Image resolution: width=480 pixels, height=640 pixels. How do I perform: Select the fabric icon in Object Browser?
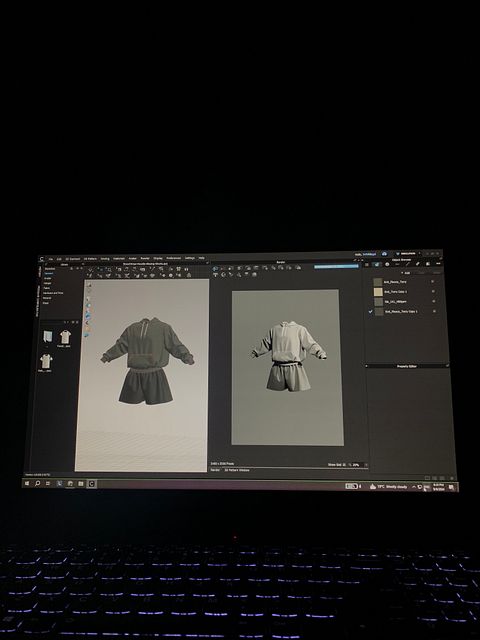click(376, 264)
